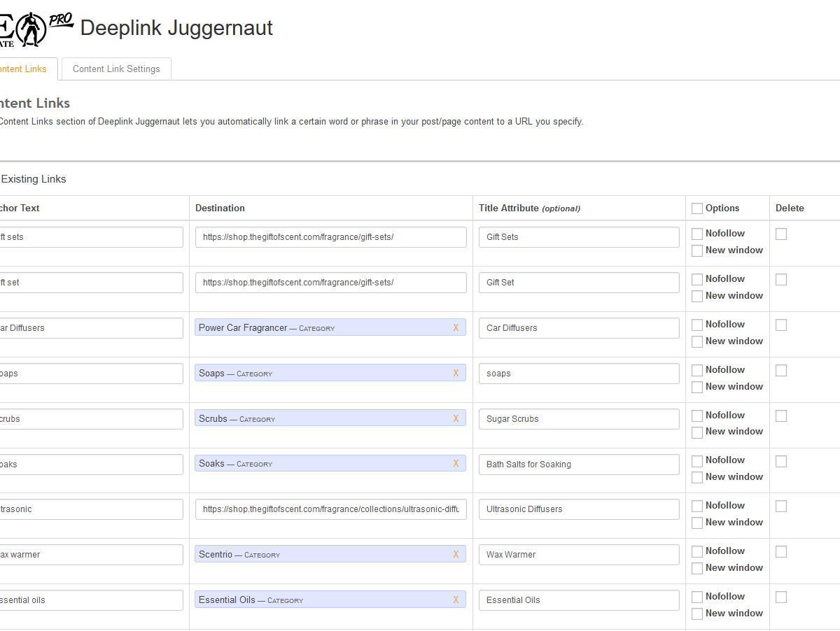Enable Nofollow for Ultrasonic Diffusers row
Image resolution: width=840 pixels, height=631 pixels.
696,506
